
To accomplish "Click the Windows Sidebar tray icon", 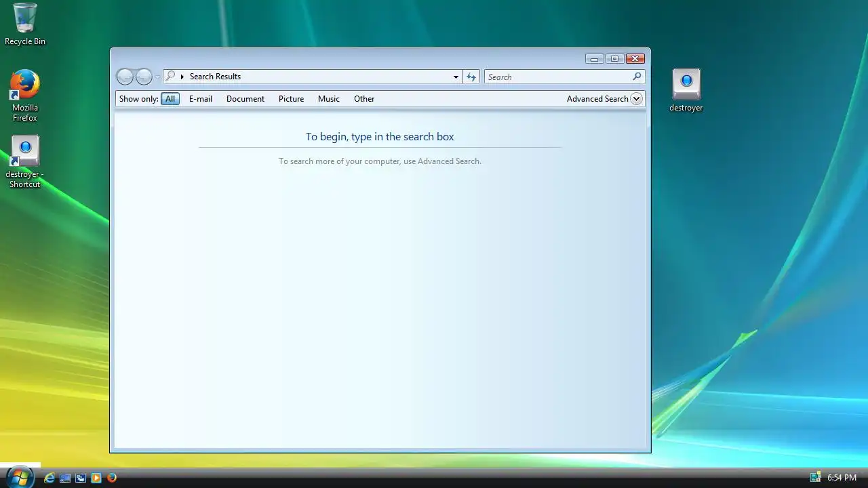I will [815, 478].
